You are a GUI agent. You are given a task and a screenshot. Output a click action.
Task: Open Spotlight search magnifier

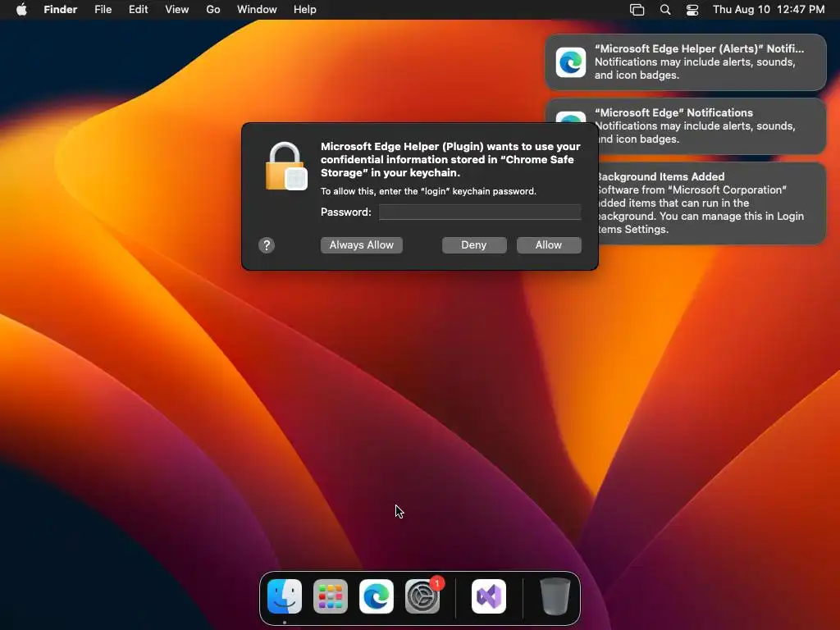pos(664,10)
